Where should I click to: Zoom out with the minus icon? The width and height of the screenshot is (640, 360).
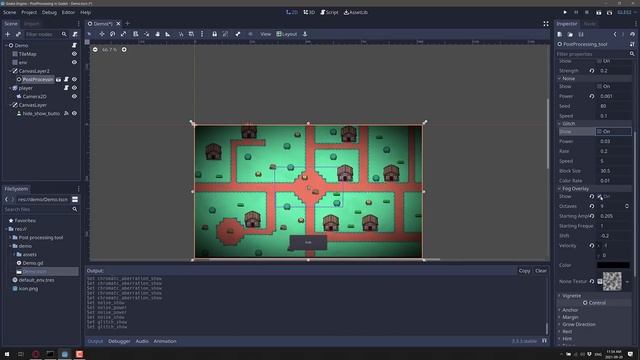(x=95, y=50)
